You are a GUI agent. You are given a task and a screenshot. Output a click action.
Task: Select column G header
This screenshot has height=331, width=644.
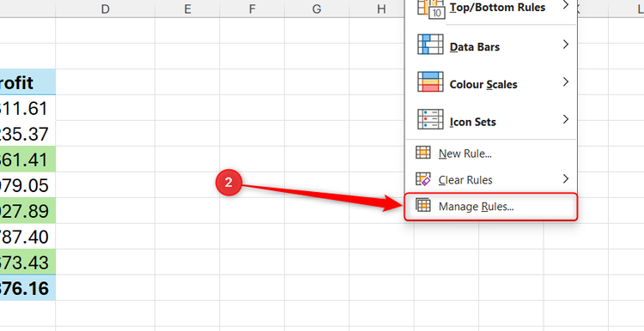pyautogui.click(x=317, y=9)
